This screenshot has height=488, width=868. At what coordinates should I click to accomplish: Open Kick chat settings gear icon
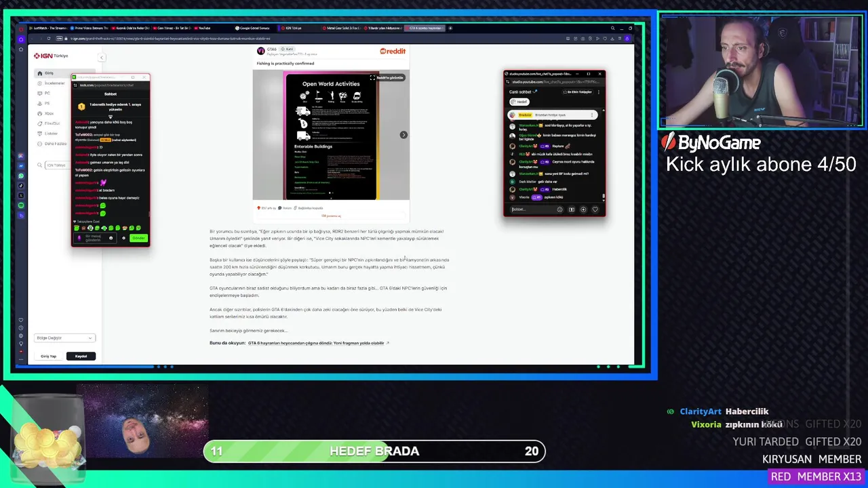[123, 238]
